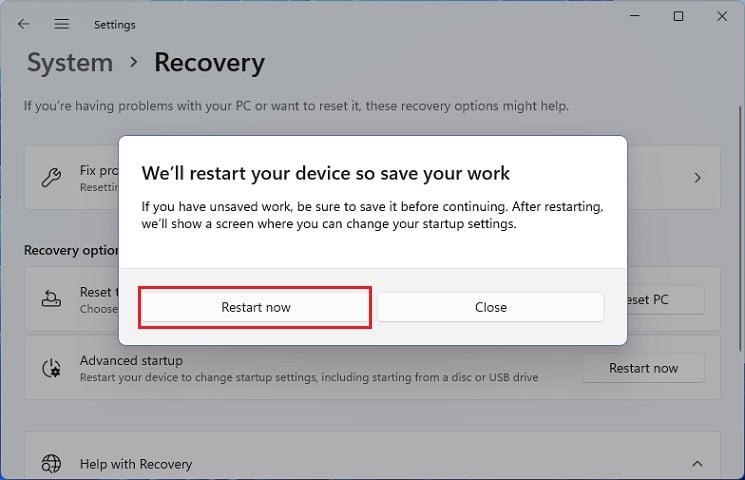Close the Settings window with X
Image resolution: width=745 pixels, height=480 pixels.
click(722, 16)
